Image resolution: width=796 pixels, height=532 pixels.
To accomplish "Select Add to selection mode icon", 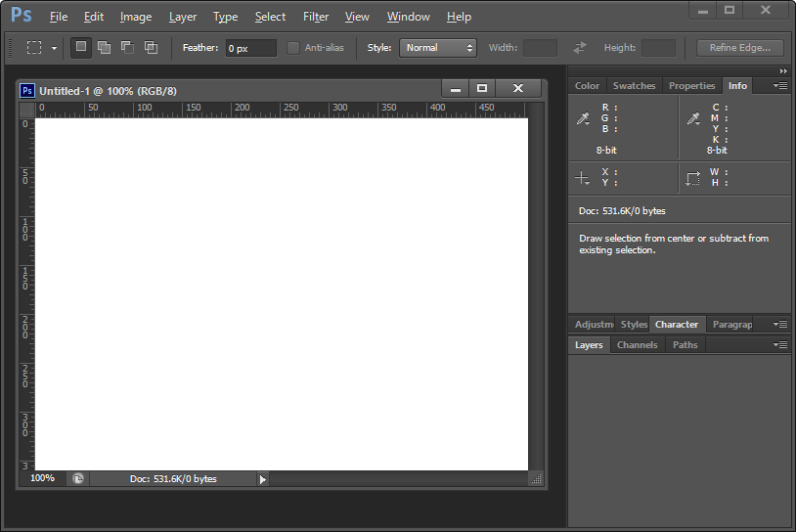I will (104, 48).
